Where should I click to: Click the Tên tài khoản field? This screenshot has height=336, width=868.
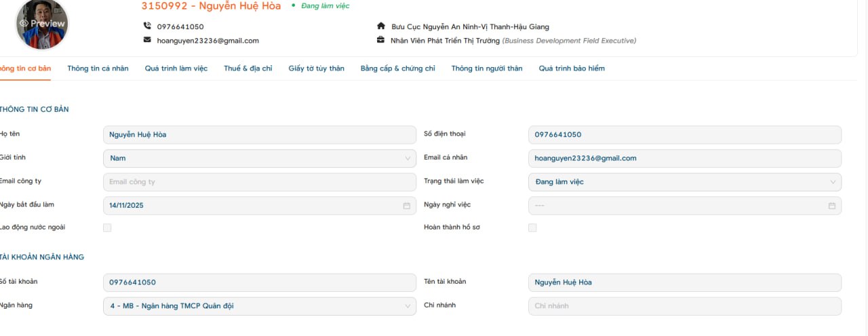click(685, 282)
